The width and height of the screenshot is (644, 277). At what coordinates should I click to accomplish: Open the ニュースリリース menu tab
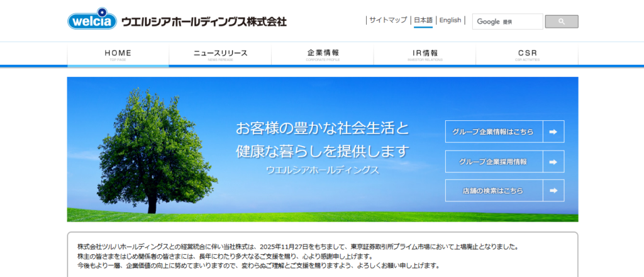point(220,55)
